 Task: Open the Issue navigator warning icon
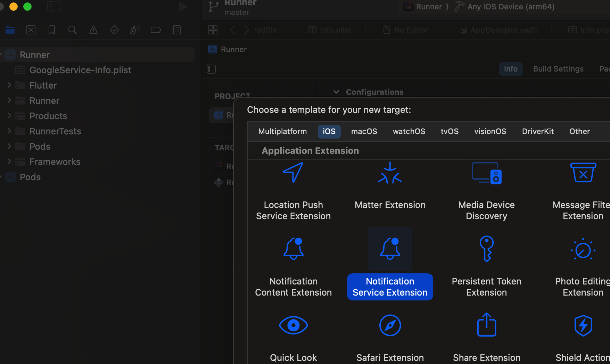click(93, 30)
